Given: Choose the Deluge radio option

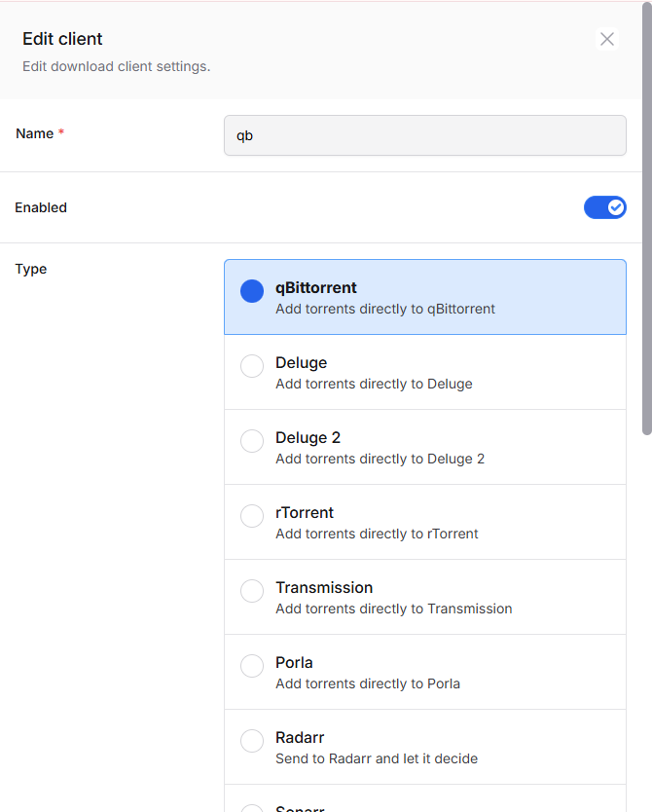Looking at the screenshot, I should point(252,366).
